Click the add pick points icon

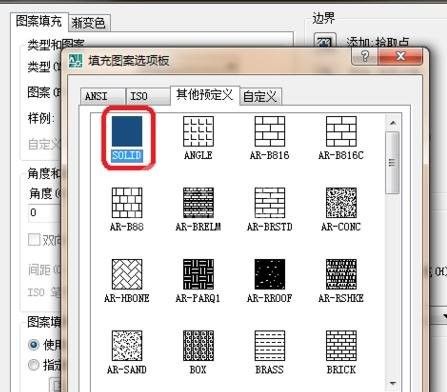pos(325,41)
